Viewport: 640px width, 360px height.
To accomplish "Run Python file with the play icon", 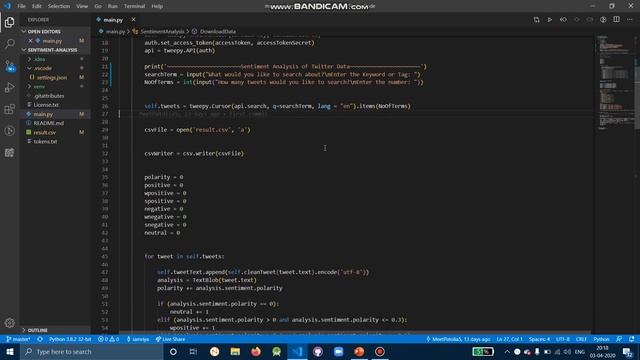I will tap(550, 20).
